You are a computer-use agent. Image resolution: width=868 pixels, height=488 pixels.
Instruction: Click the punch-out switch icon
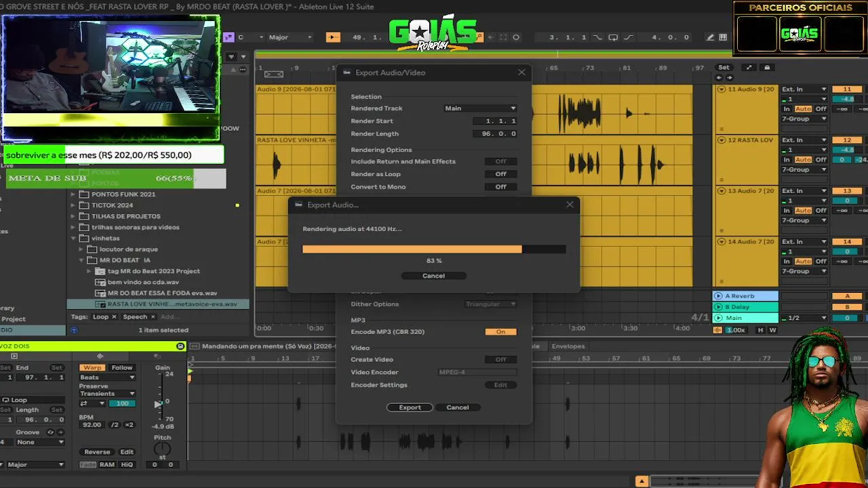(x=629, y=37)
